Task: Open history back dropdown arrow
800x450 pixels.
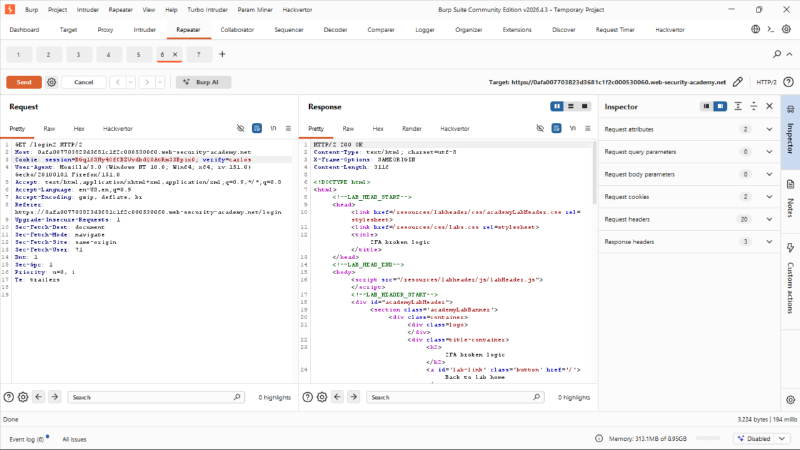Action: click(131, 82)
